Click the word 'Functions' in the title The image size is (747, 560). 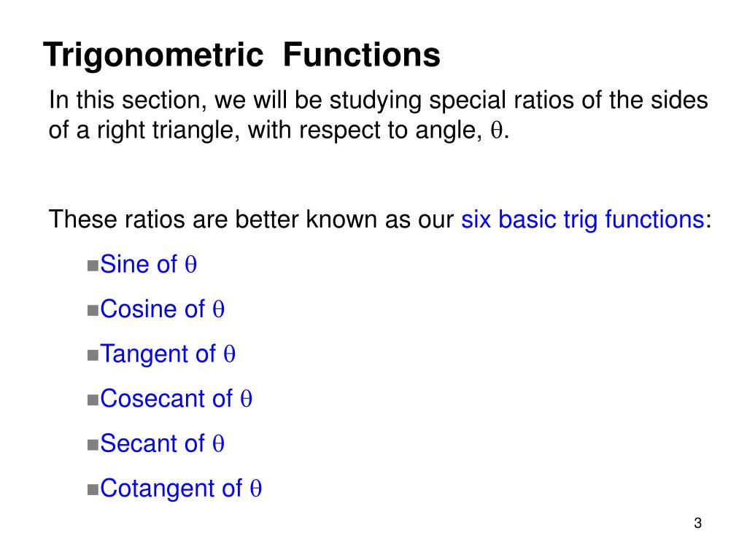pos(362,55)
